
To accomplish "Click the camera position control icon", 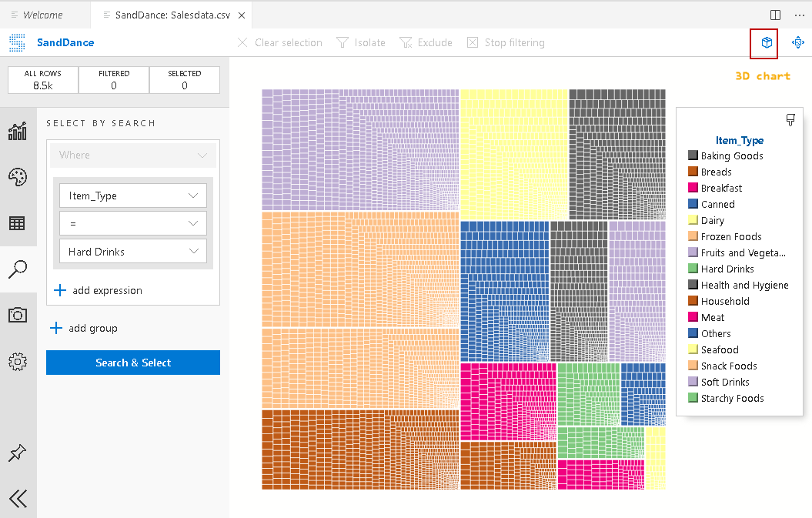I will tap(797, 43).
